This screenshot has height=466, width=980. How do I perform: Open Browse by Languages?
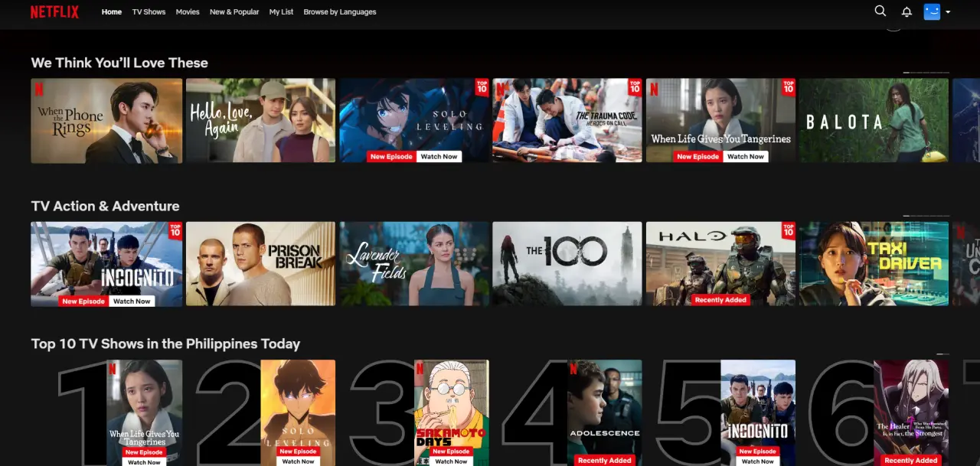340,12
